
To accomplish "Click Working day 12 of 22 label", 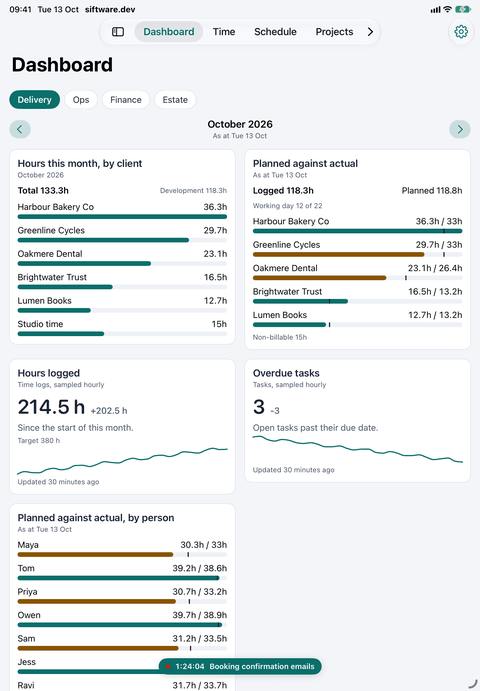I will coord(287,206).
